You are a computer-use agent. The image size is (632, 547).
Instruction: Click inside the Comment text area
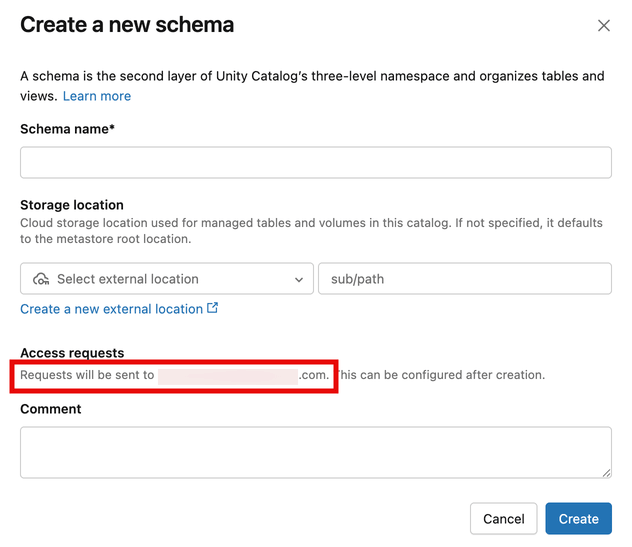(316, 452)
